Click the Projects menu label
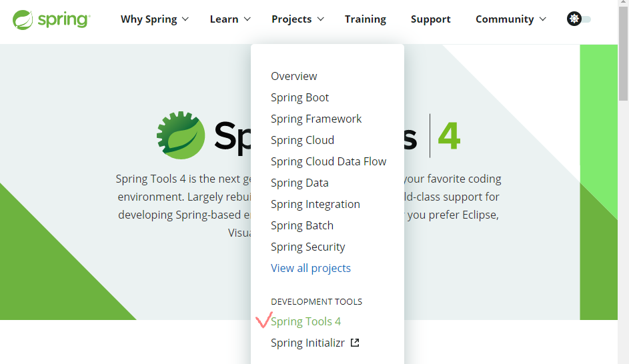The height and width of the screenshot is (364, 629). (x=291, y=19)
